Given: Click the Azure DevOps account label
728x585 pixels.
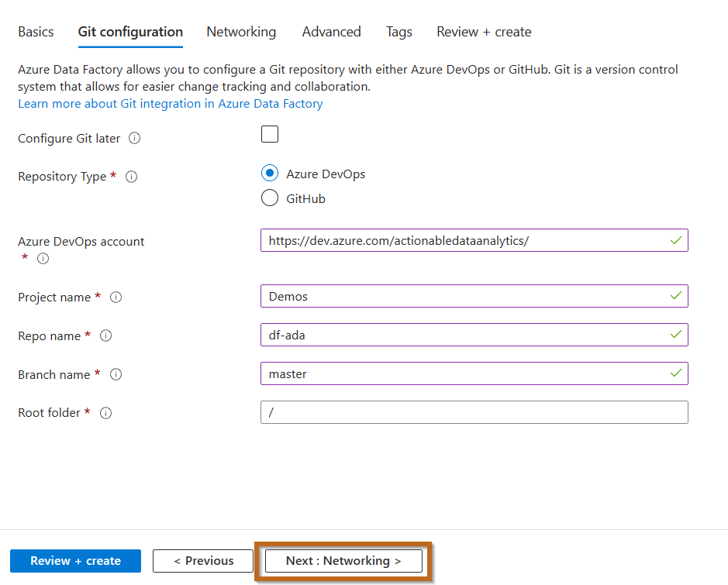Looking at the screenshot, I should click(x=81, y=242).
